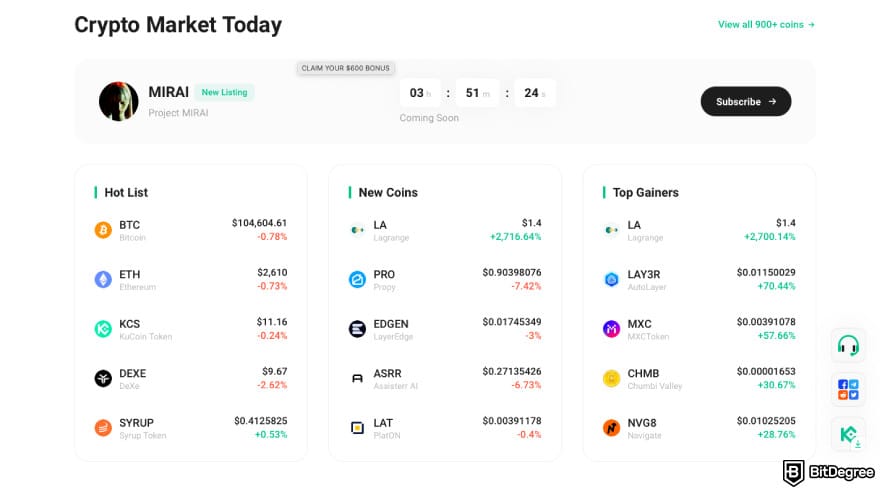Select LA Lagrange in New Coins
Screen dimensions: 880x492
coord(445,230)
